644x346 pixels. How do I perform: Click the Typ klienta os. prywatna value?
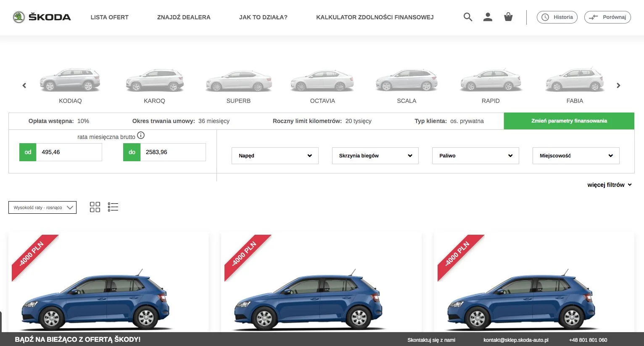point(467,121)
